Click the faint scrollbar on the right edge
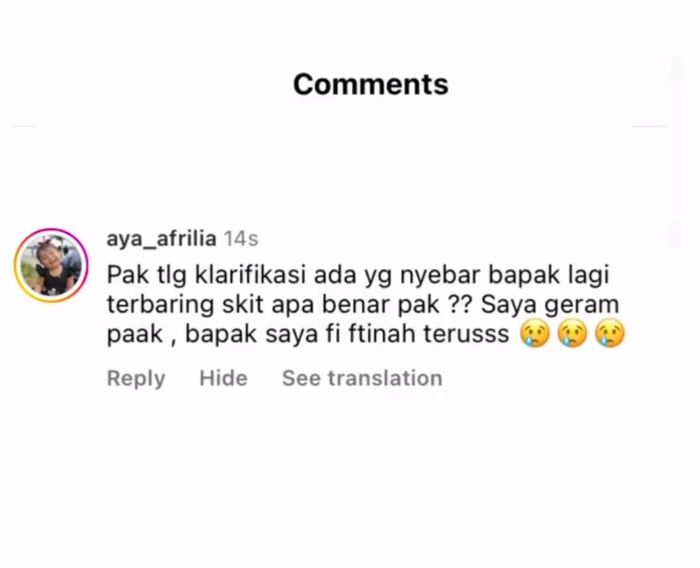Screen dimensions: 700x568 [x=675, y=152]
